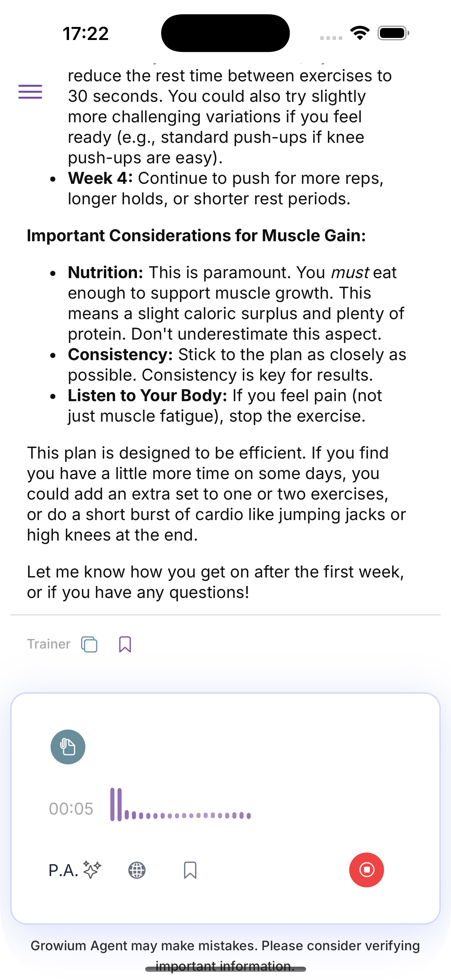Screen dimensions: 451x980
Task: Tap the battery indicator icon
Action: 393,33
